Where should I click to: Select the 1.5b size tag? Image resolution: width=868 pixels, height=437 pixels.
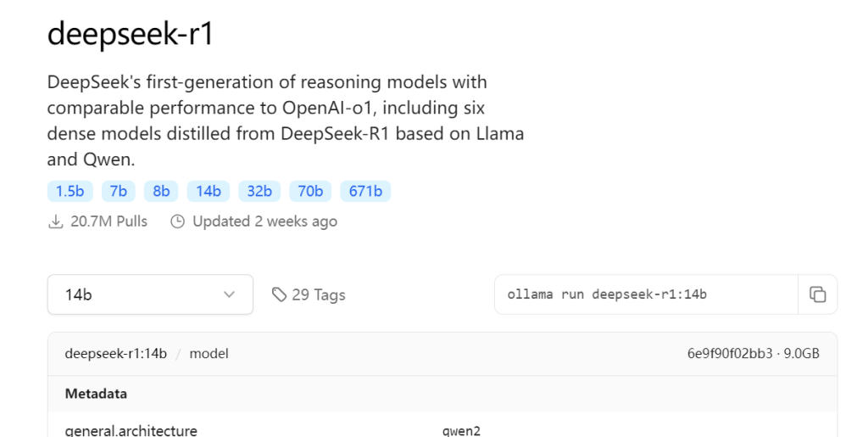click(70, 191)
